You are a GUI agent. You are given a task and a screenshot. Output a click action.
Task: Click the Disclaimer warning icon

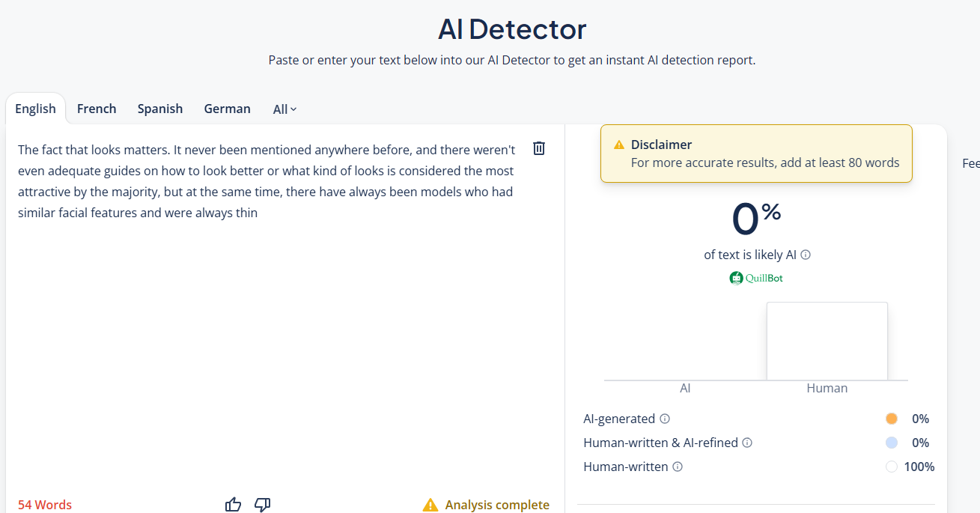pyautogui.click(x=619, y=145)
